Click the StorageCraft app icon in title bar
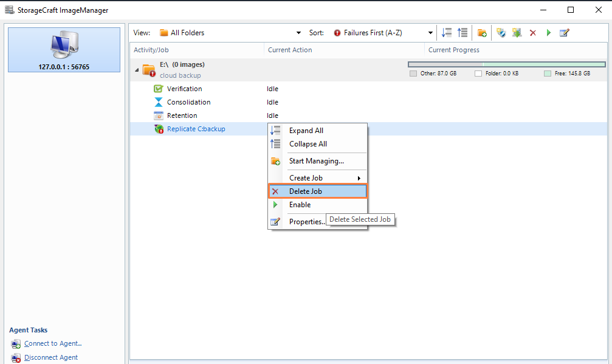This screenshot has height=364, width=612. (x=9, y=10)
